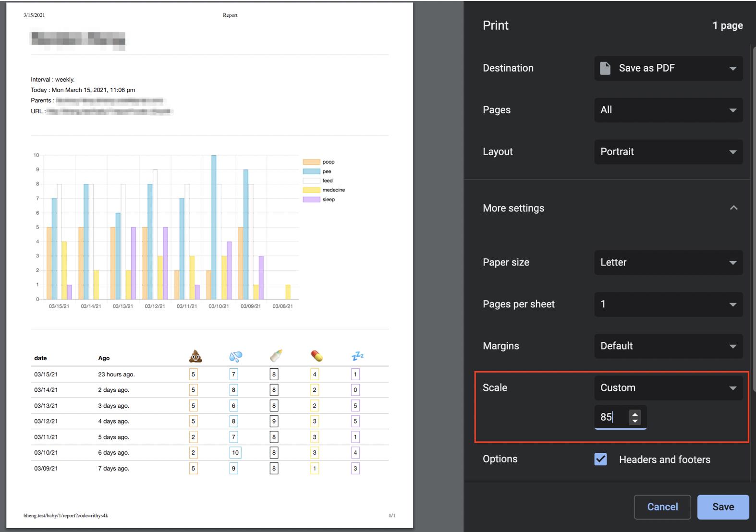This screenshot has height=532, width=756.
Task: Click the Cancel button
Action: [x=662, y=507]
